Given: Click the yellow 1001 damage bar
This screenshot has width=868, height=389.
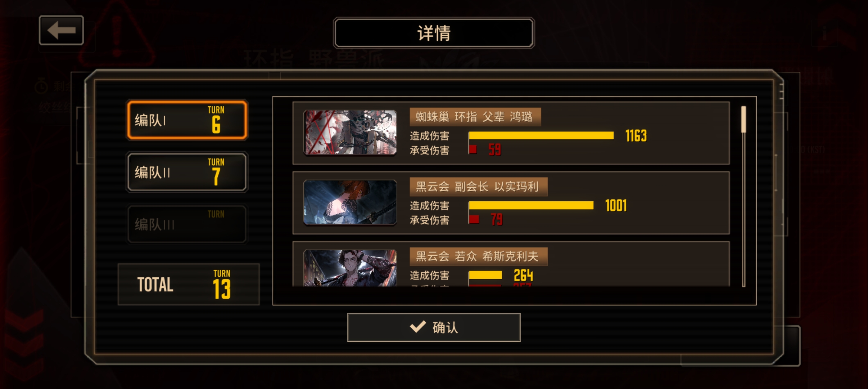Looking at the screenshot, I should click(531, 205).
